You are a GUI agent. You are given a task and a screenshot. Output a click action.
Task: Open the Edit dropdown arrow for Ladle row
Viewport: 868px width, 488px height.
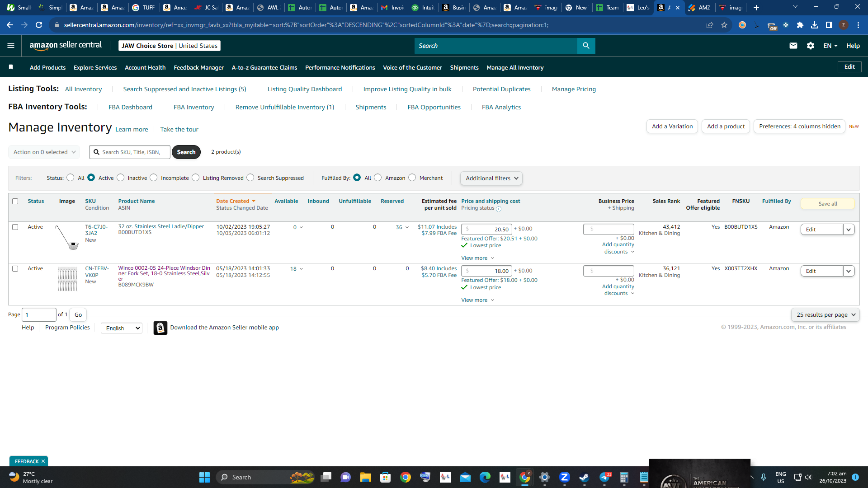point(849,230)
